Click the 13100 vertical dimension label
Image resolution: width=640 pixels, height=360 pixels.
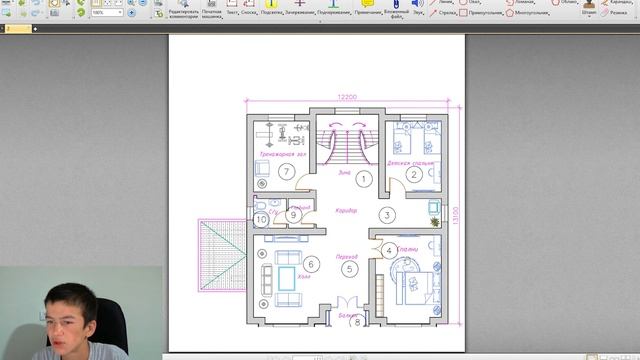[x=456, y=216]
